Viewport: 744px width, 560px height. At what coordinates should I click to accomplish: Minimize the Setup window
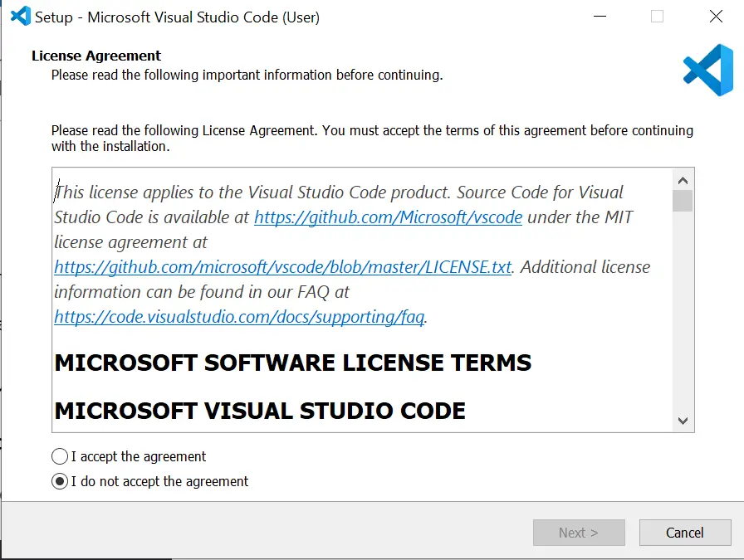click(x=600, y=17)
